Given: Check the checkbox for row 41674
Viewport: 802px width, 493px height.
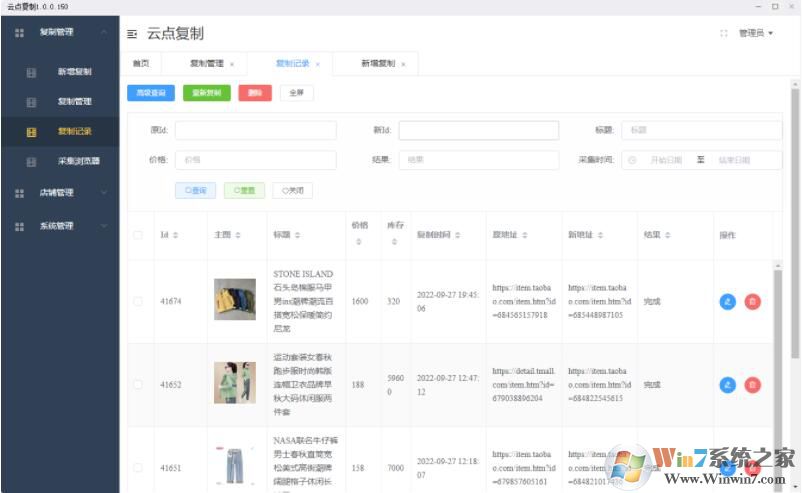Looking at the screenshot, I should click(x=138, y=300).
